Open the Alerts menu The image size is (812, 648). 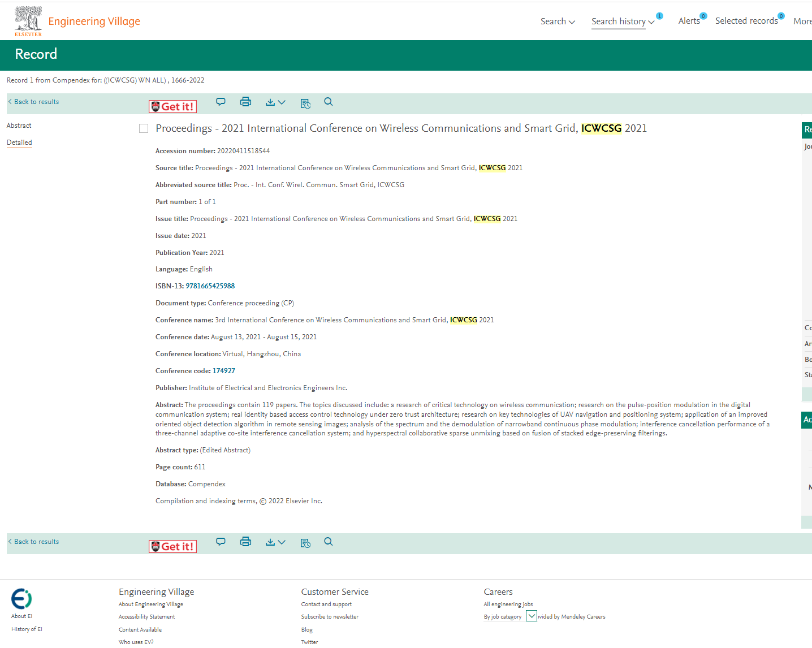(x=689, y=21)
